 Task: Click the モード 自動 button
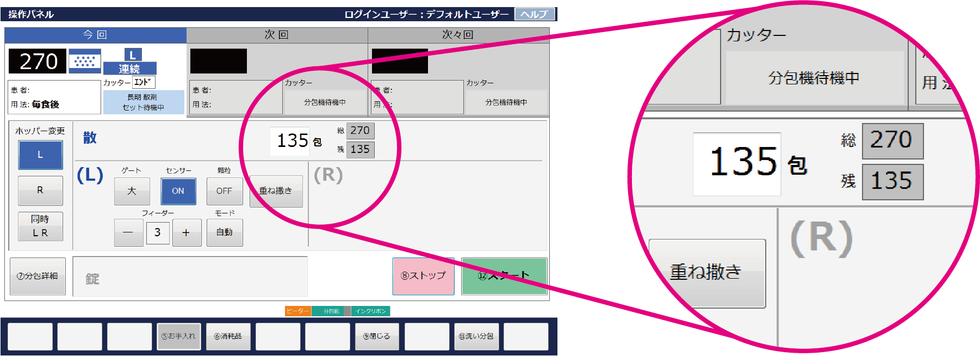(225, 232)
